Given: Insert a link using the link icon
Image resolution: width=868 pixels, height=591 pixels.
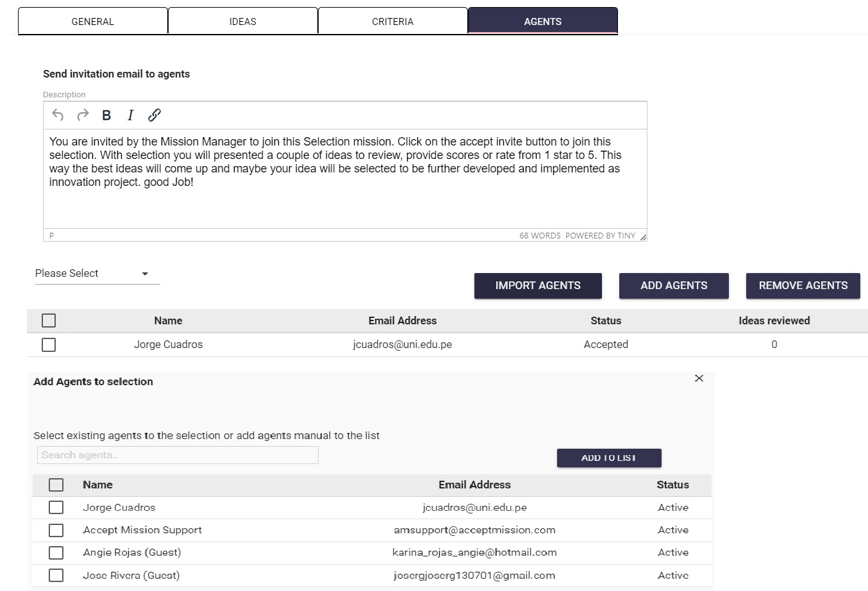Looking at the screenshot, I should (154, 115).
